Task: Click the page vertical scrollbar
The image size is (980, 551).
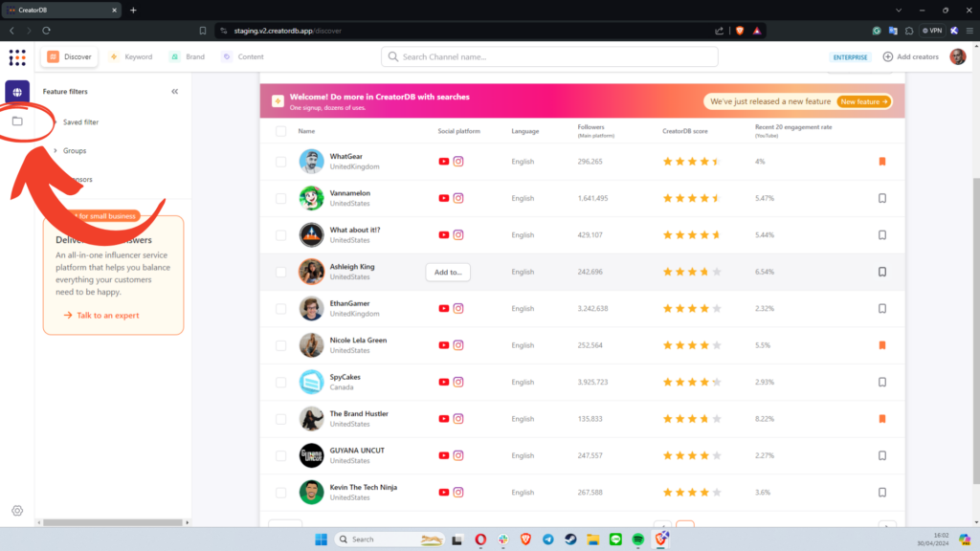Action: click(975, 331)
